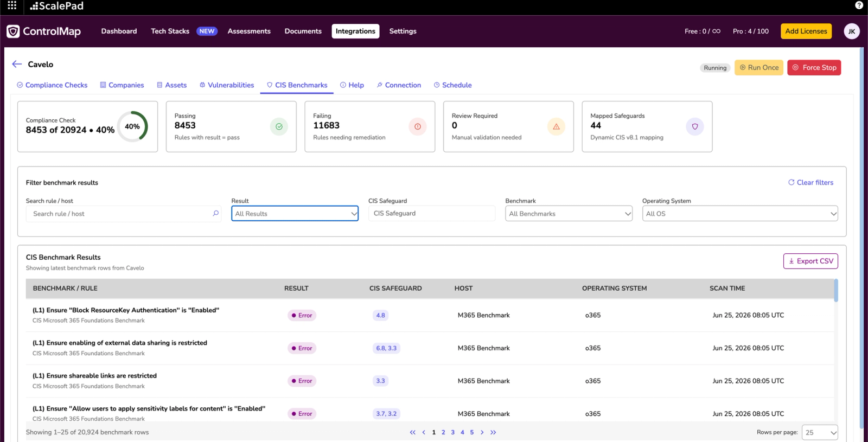The height and width of the screenshot is (442, 868).
Task: Click current page number 1
Action: point(434,432)
